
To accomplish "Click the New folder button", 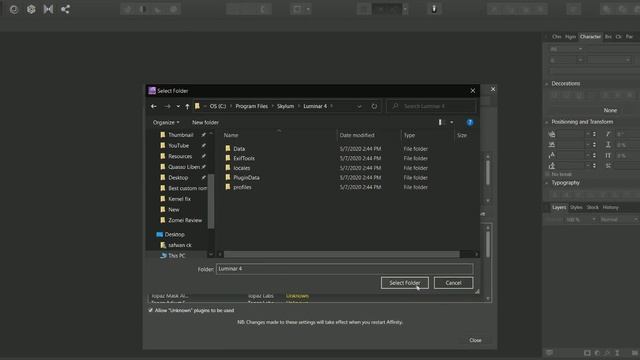I will (205, 122).
